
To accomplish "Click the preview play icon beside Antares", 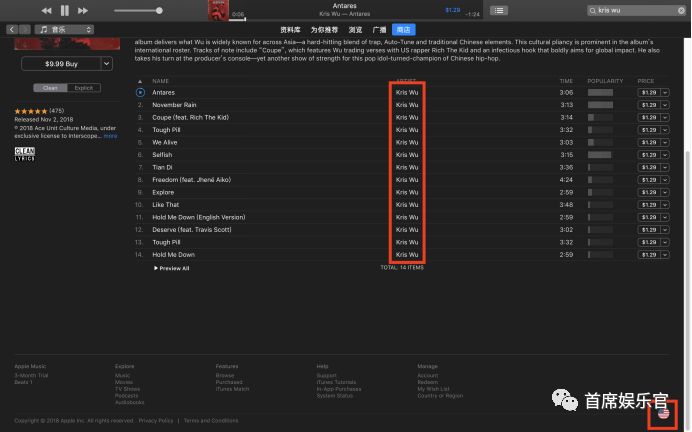I will 140,92.
